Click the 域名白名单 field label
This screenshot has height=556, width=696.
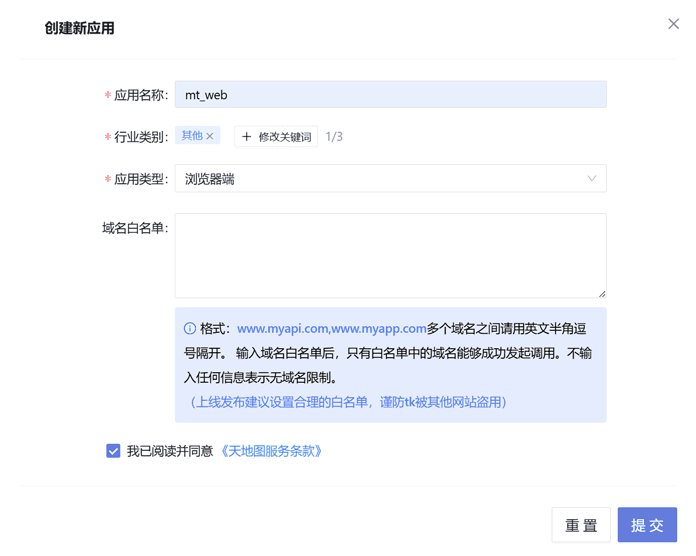click(135, 228)
